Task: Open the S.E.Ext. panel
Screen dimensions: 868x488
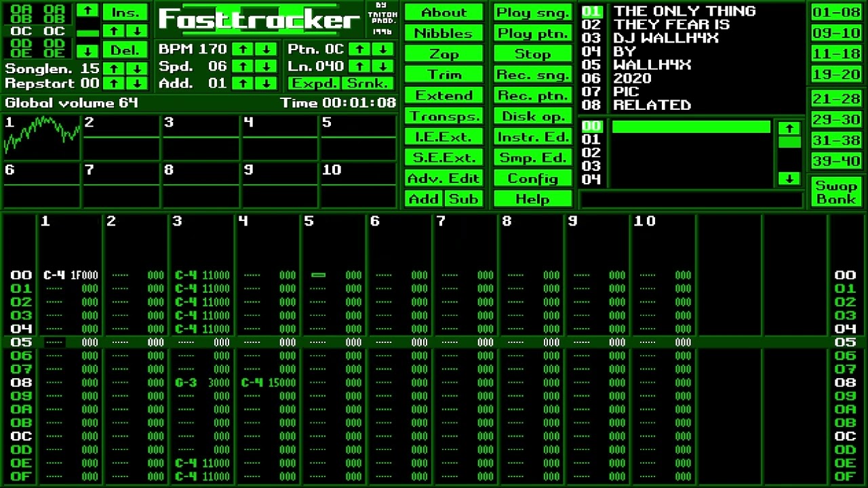Action: coord(443,158)
